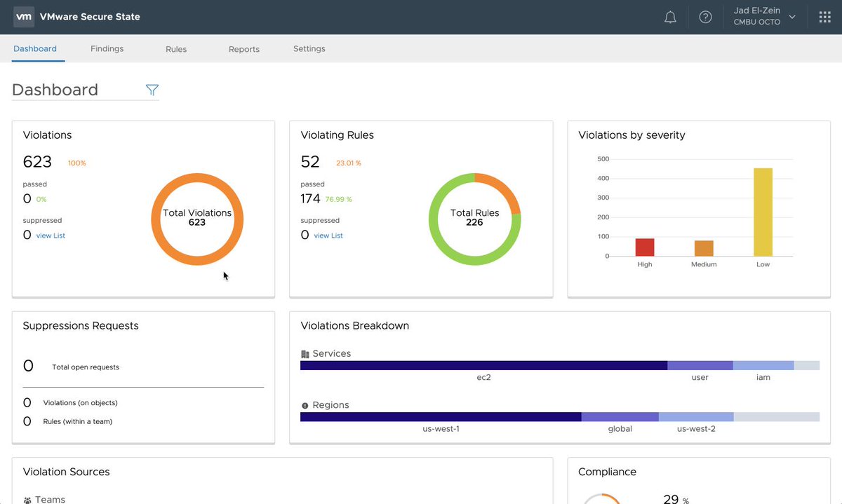The height and width of the screenshot is (504, 842).
Task: Open the notifications bell
Action: coord(670,17)
